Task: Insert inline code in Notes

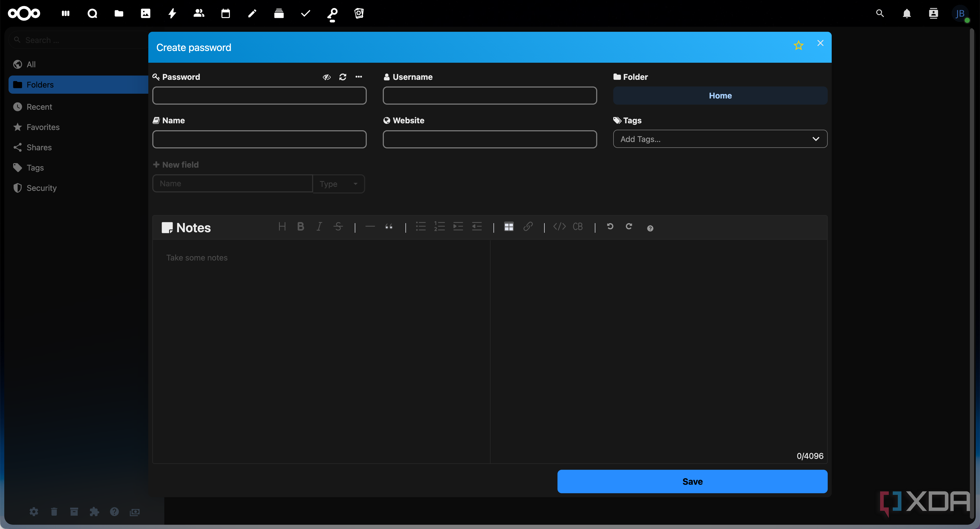Action: tap(559, 227)
